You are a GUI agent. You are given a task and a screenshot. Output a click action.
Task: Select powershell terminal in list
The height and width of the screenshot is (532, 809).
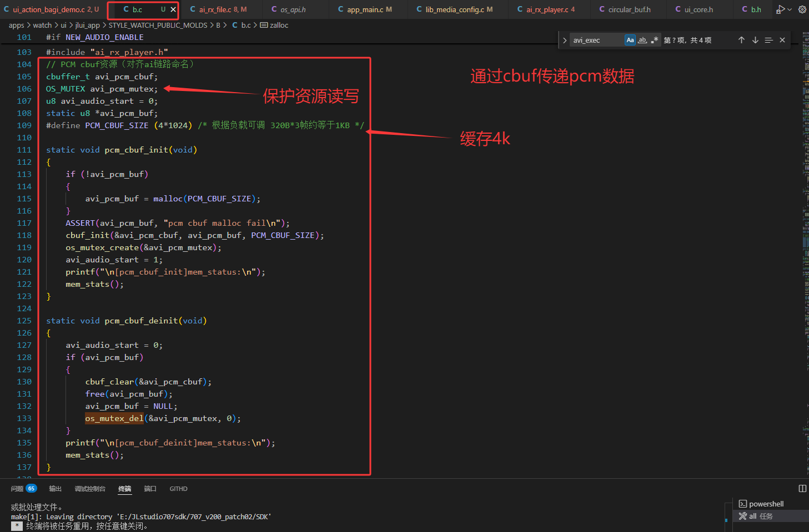coord(771,504)
